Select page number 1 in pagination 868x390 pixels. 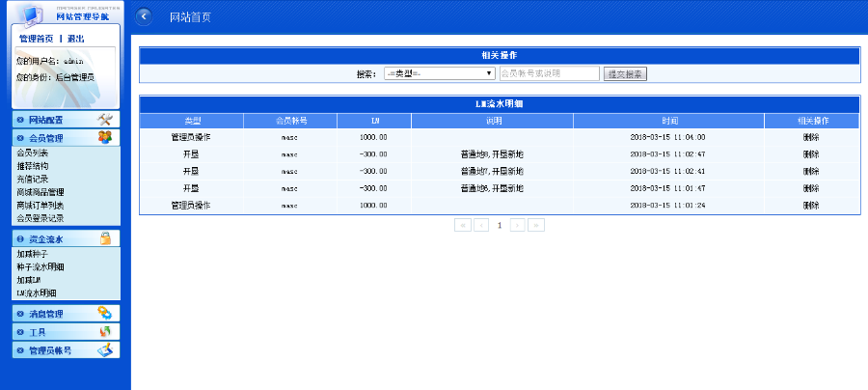[500, 225]
